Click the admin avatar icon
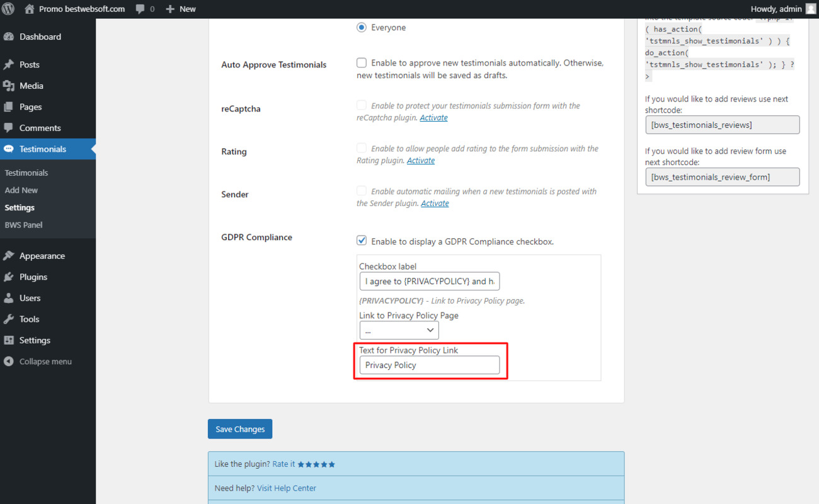 [810, 9]
